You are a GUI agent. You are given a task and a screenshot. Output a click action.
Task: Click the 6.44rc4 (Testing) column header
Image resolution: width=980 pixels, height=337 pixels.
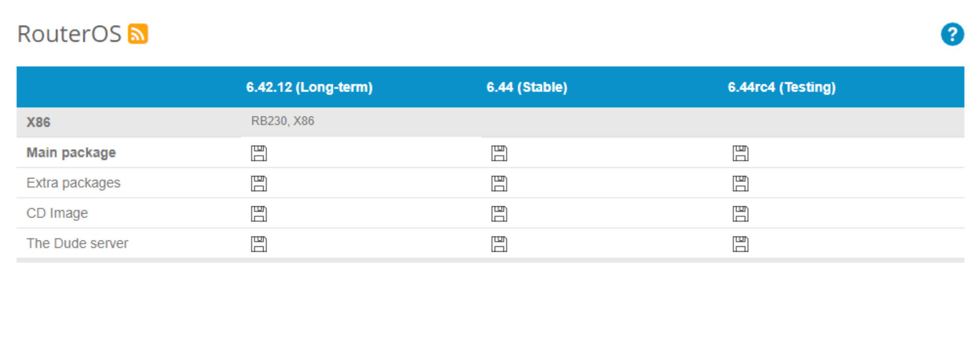pyautogui.click(x=782, y=87)
